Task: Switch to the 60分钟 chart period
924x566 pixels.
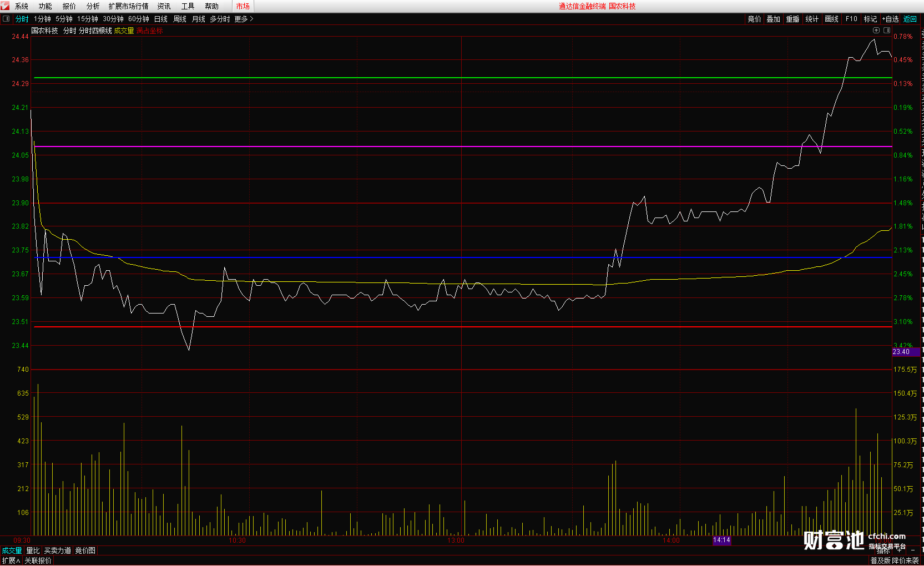Action: click(x=139, y=19)
